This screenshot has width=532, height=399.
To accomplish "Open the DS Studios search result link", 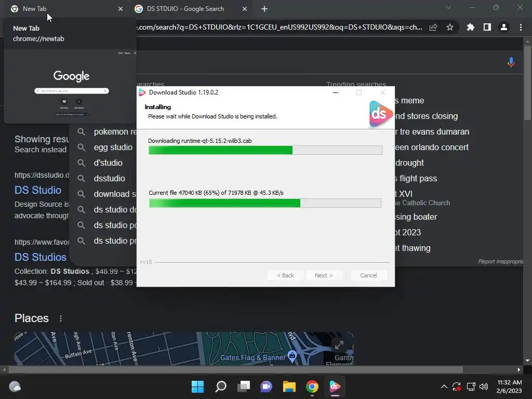I will 40,257.
